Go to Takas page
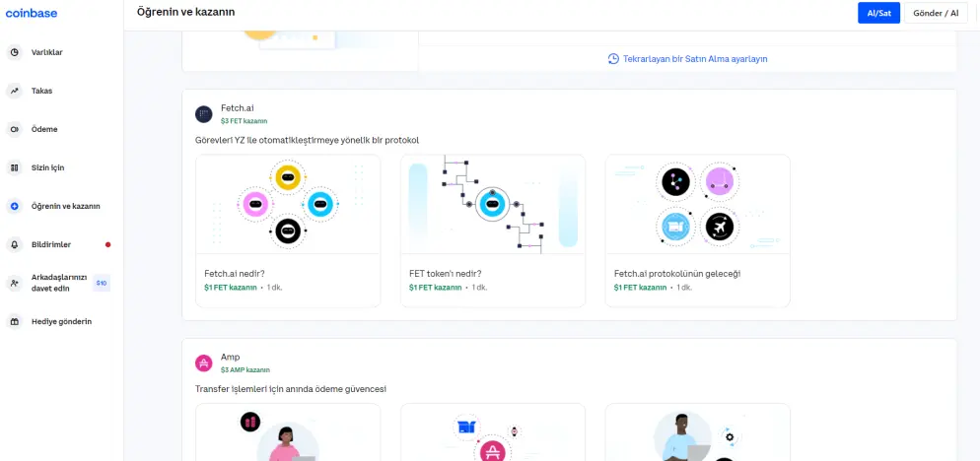The width and height of the screenshot is (980, 461). (x=41, y=91)
